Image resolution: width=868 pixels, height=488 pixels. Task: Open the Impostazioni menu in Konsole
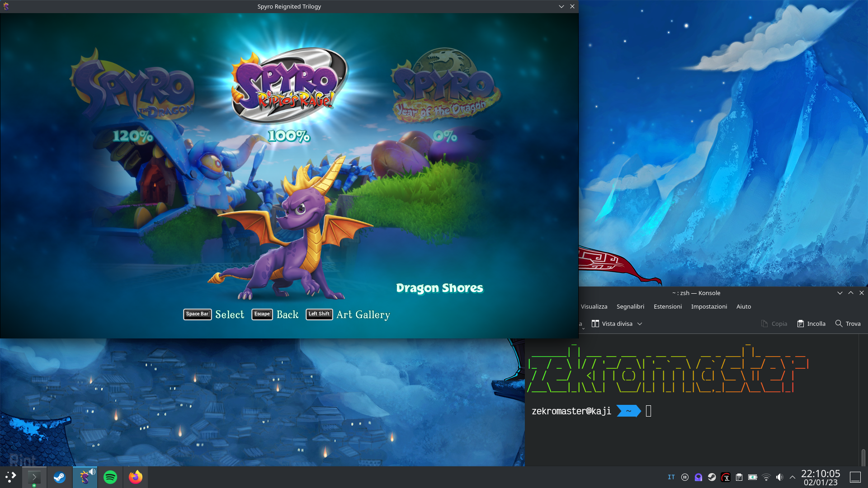point(709,307)
